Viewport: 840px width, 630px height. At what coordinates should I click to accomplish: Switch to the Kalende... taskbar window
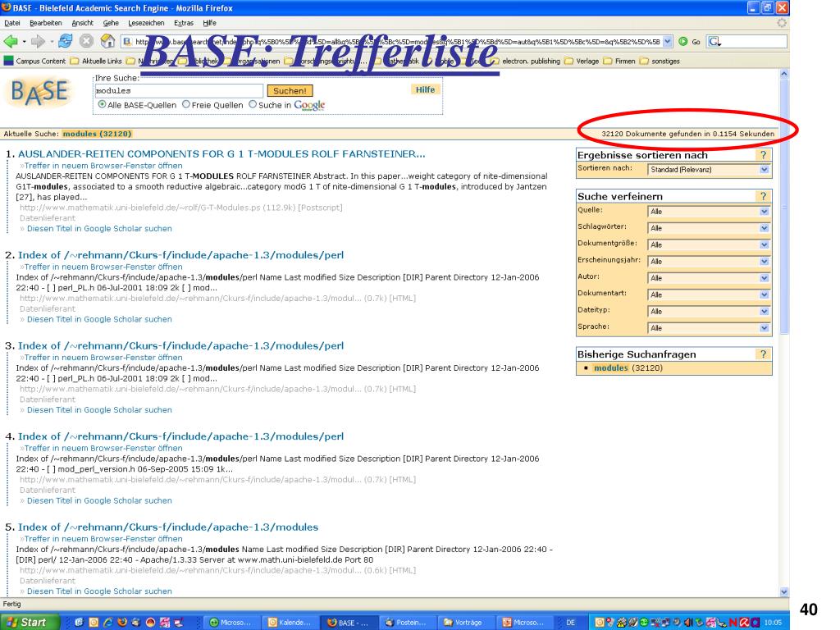290,623
